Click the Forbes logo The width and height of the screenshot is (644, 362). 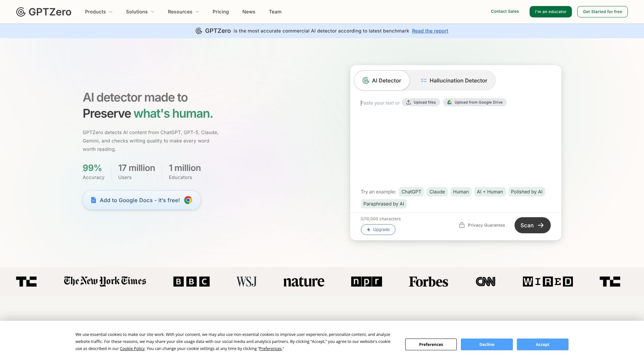click(x=428, y=282)
